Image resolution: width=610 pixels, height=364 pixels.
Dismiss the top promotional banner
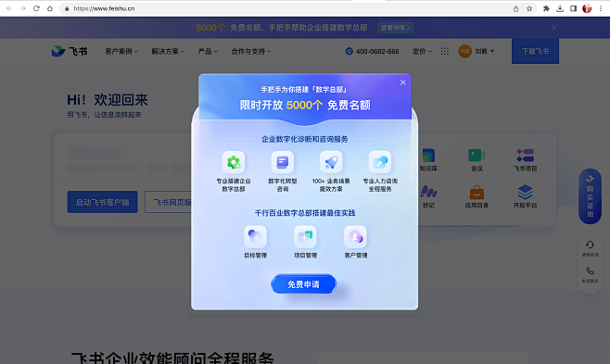point(554,28)
